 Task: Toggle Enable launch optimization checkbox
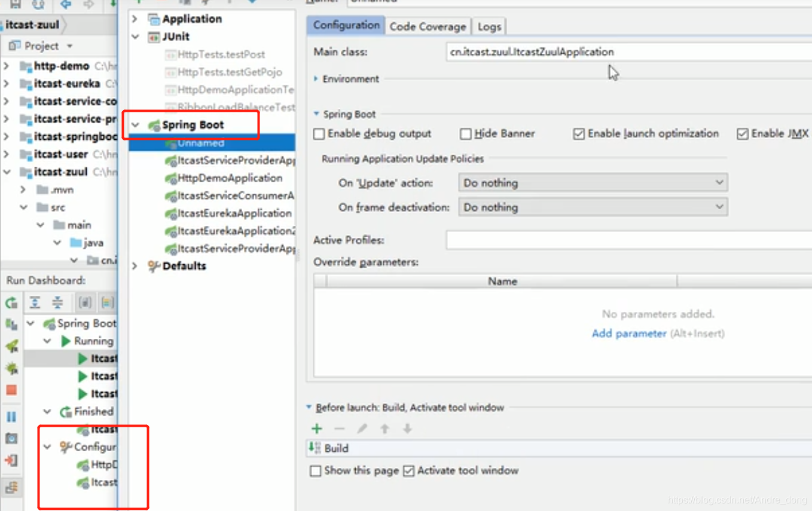tap(579, 134)
